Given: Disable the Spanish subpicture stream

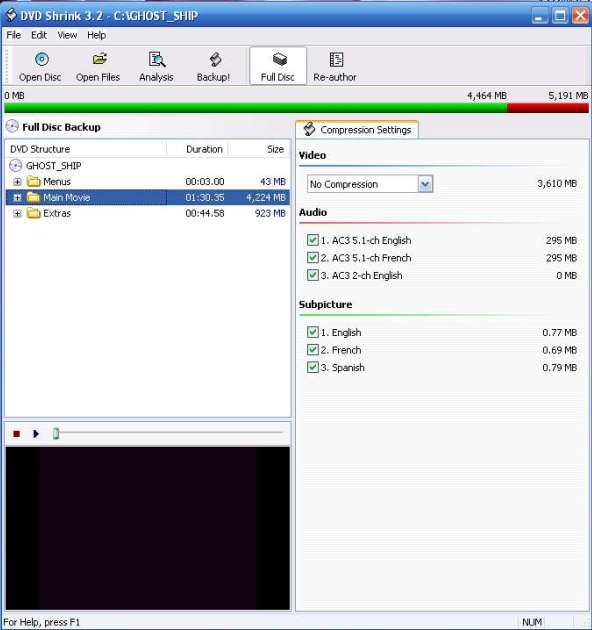Looking at the screenshot, I should coord(313,367).
